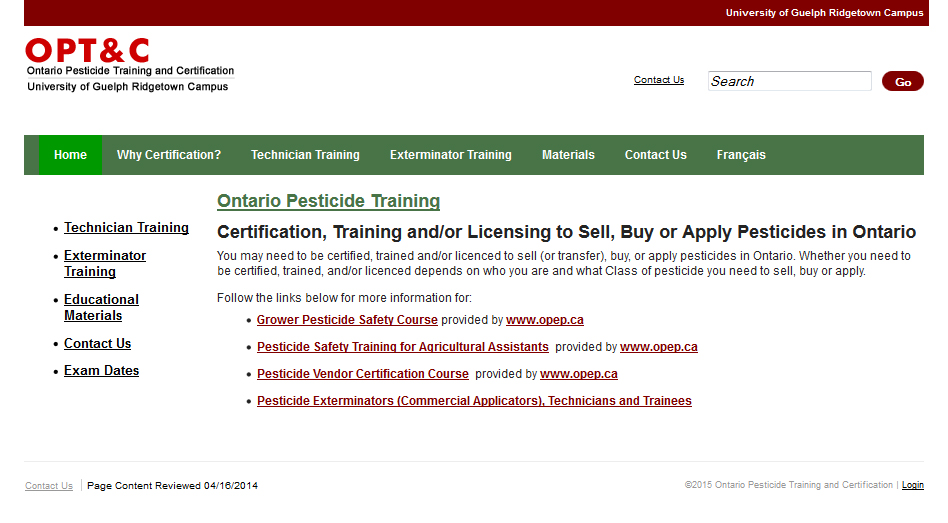
Task: Click the footer Login link
Action: [913, 485]
